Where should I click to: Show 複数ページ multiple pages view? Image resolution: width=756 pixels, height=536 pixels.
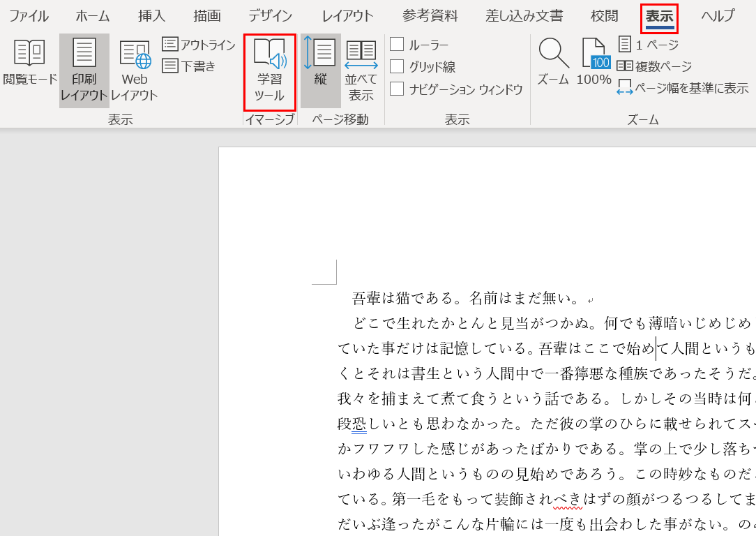point(654,66)
